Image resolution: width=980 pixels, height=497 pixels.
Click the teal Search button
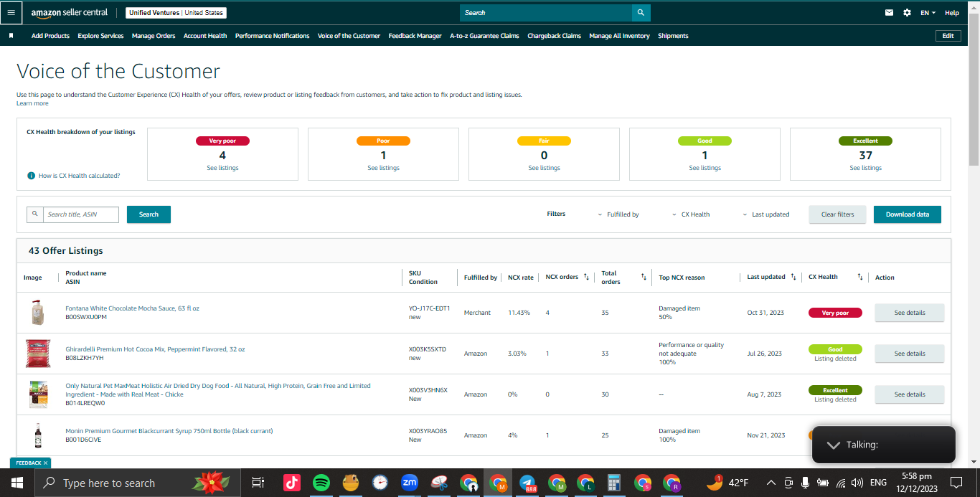[149, 214]
